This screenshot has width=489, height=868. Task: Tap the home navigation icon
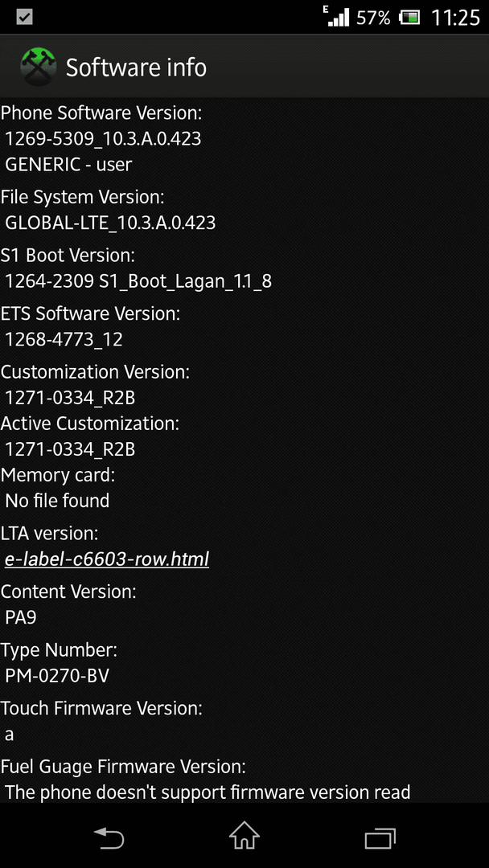pyautogui.click(x=244, y=835)
